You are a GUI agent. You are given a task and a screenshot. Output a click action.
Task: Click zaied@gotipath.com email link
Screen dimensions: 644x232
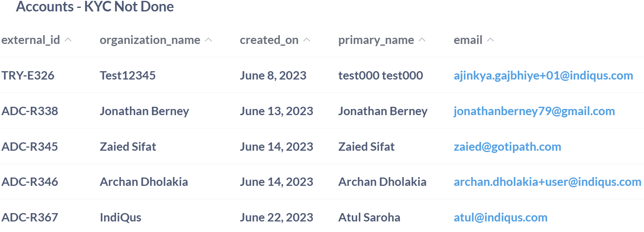click(507, 147)
